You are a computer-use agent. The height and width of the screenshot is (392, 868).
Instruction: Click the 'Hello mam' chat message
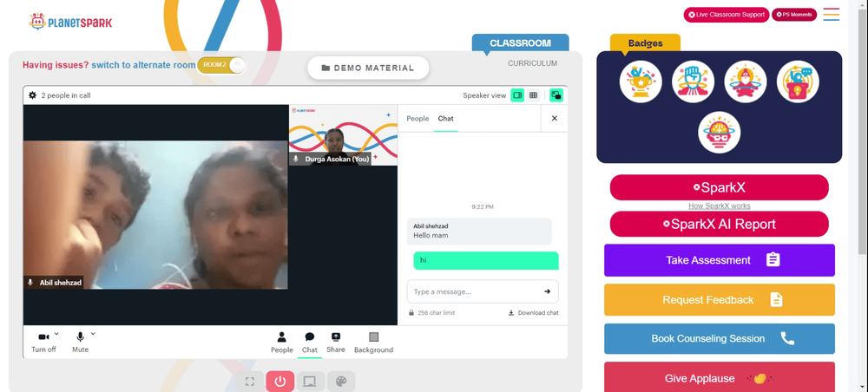[479, 231]
